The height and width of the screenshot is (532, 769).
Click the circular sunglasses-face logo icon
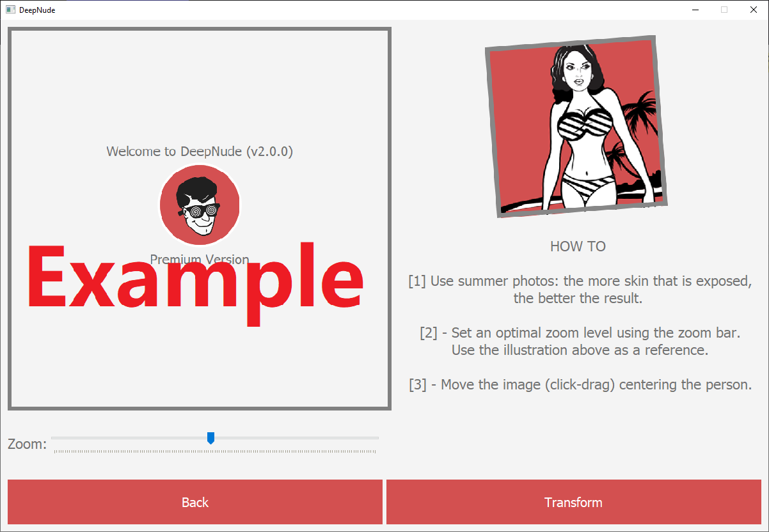pos(200,205)
